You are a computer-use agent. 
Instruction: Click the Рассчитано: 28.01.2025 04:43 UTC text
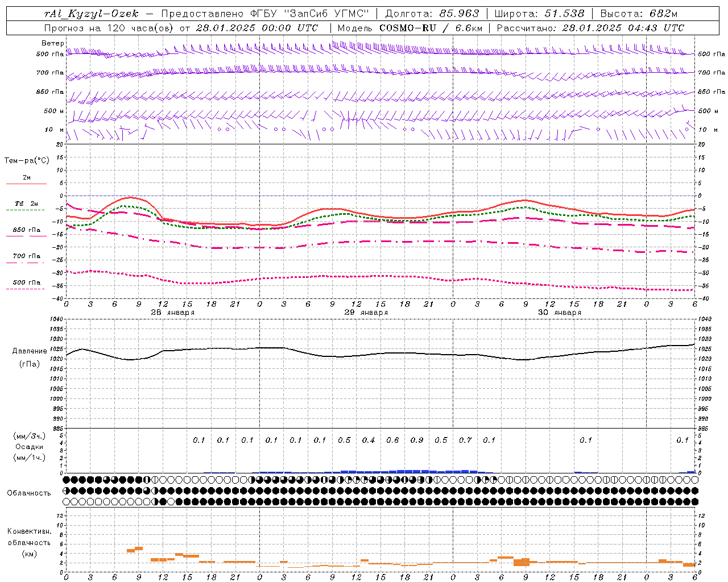tap(590, 28)
